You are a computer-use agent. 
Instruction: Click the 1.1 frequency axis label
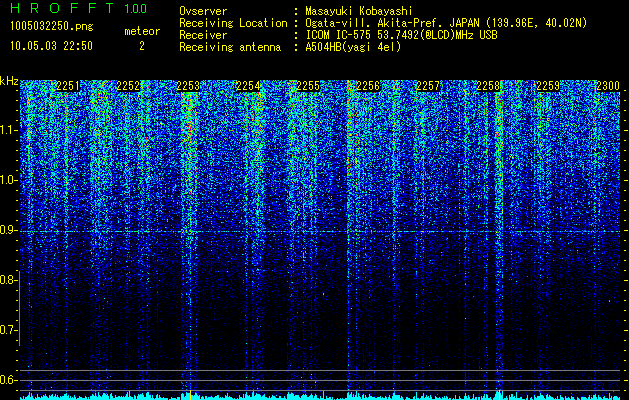[8, 130]
